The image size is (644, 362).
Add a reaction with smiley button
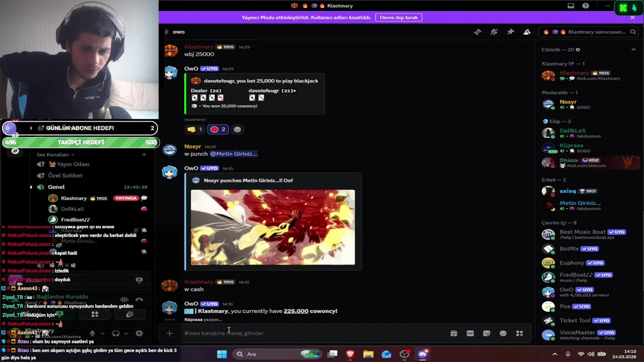point(237,129)
